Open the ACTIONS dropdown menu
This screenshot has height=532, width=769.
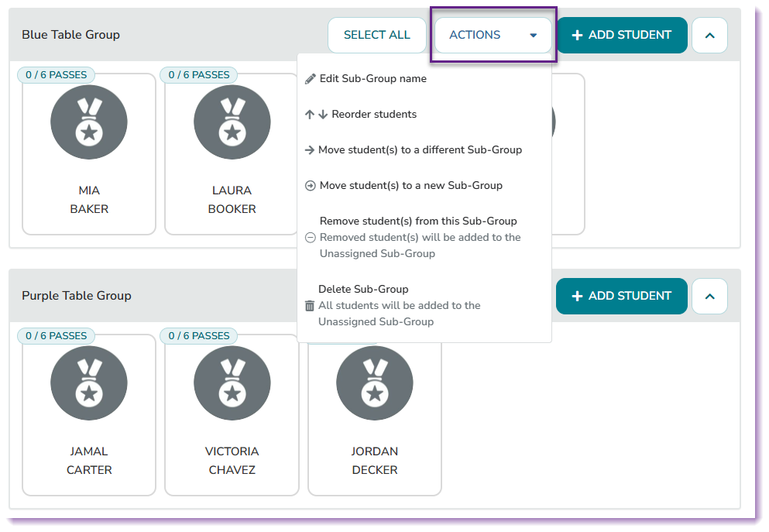coord(493,35)
